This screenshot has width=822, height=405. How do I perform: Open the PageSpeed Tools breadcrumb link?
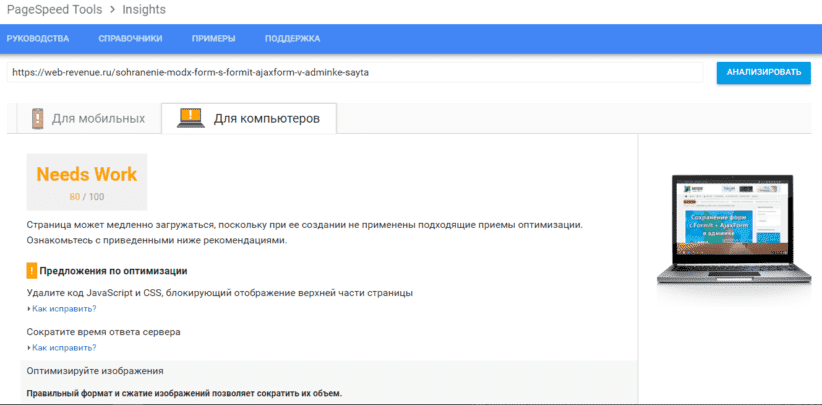(x=55, y=9)
